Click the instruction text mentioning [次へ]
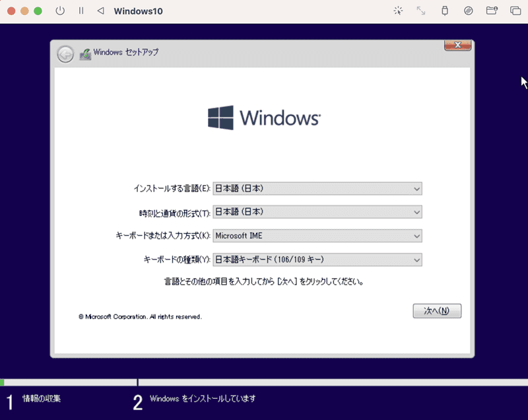528x420 pixels. (x=263, y=281)
